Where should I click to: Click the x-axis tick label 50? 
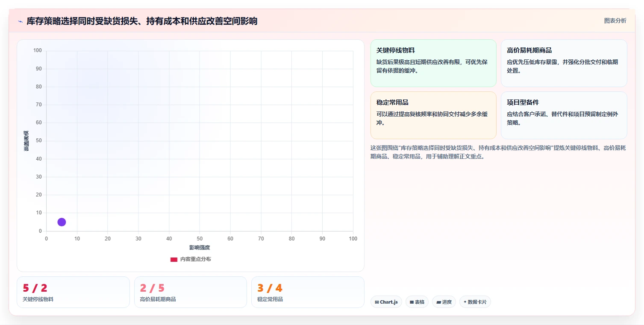point(200,239)
